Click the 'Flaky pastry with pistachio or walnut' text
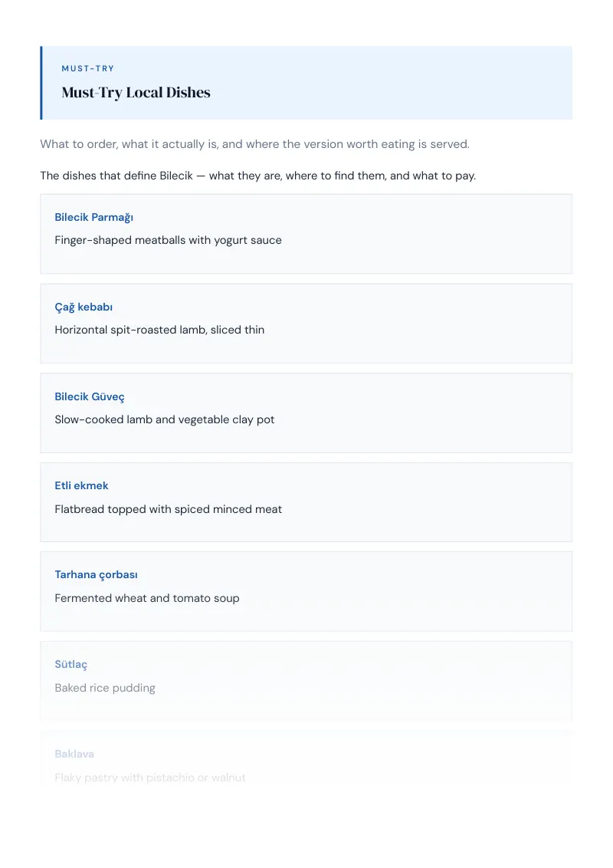 pyautogui.click(x=150, y=778)
